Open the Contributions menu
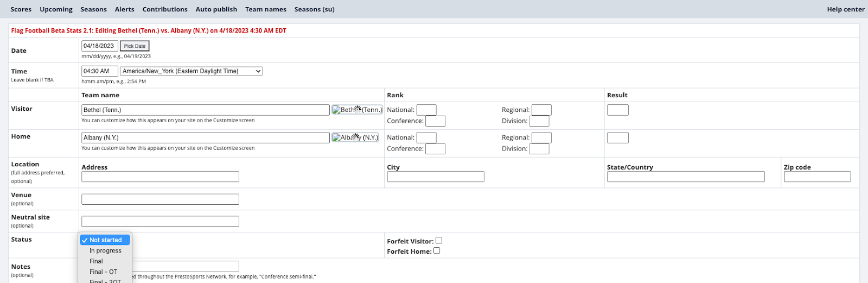 [165, 9]
